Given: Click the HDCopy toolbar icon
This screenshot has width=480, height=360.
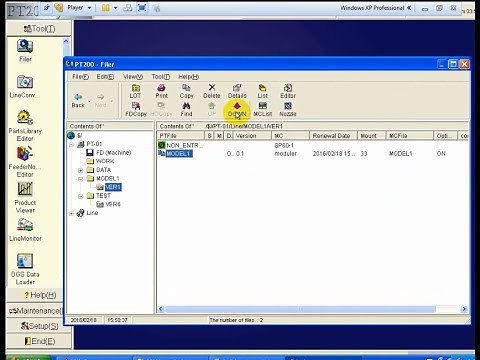Looking at the screenshot, I should [161, 109].
